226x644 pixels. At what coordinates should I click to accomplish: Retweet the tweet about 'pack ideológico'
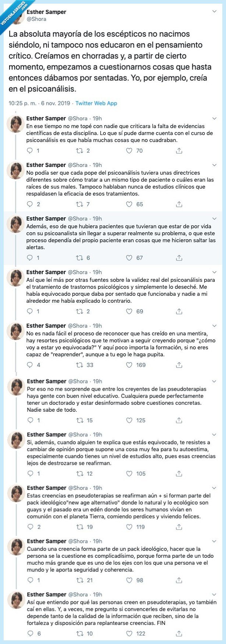point(79,581)
